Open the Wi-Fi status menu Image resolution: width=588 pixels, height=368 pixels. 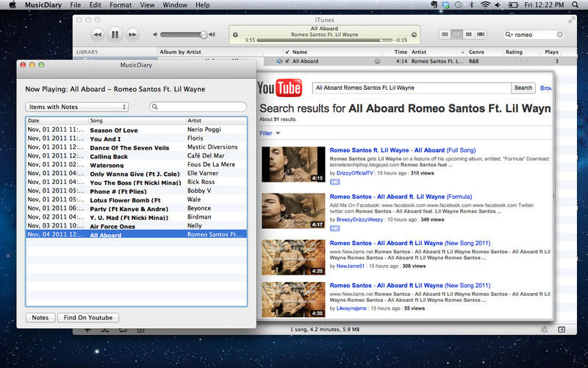(x=484, y=5)
